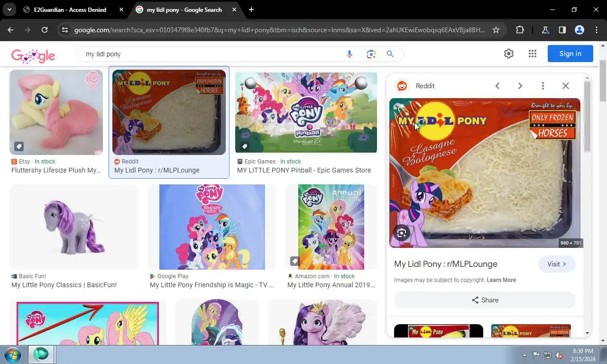
Task: Search by image with Google Lens icon
Action: tap(371, 54)
